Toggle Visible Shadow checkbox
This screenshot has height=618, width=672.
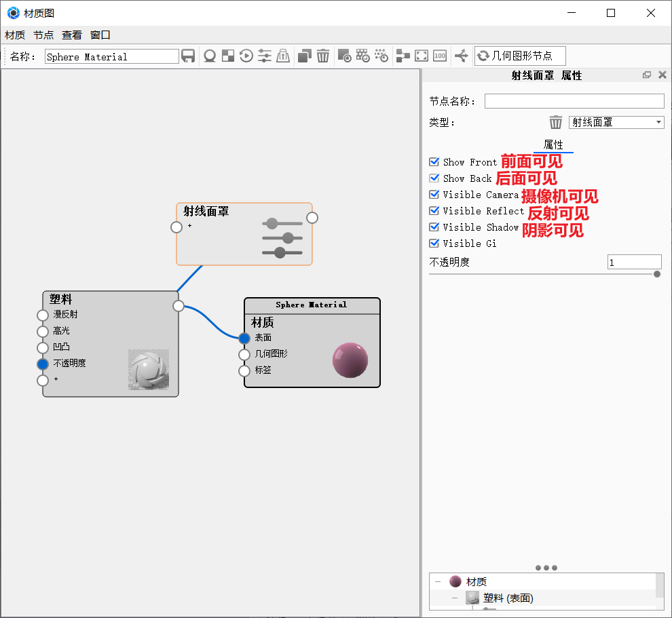click(434, 227)
